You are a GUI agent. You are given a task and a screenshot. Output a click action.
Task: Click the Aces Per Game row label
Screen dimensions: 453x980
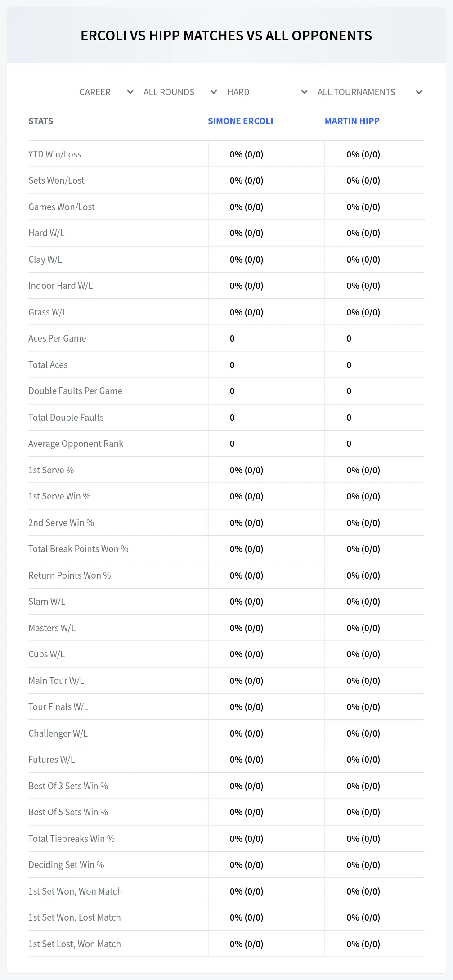(57, 338)
